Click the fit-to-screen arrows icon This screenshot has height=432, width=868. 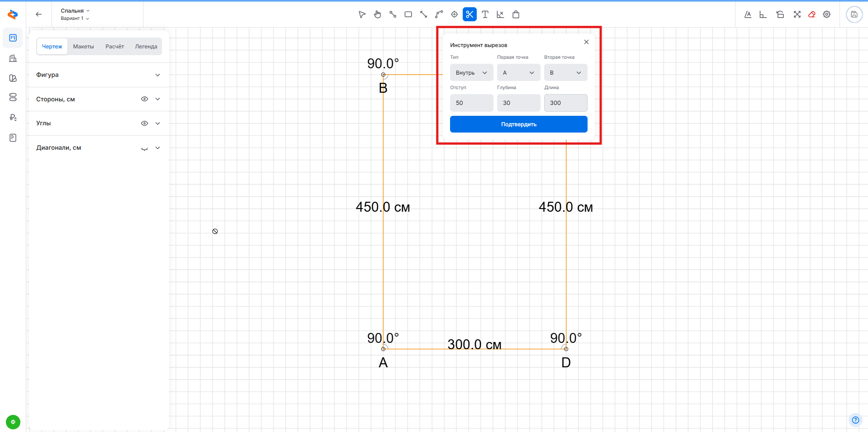[797, 14]
